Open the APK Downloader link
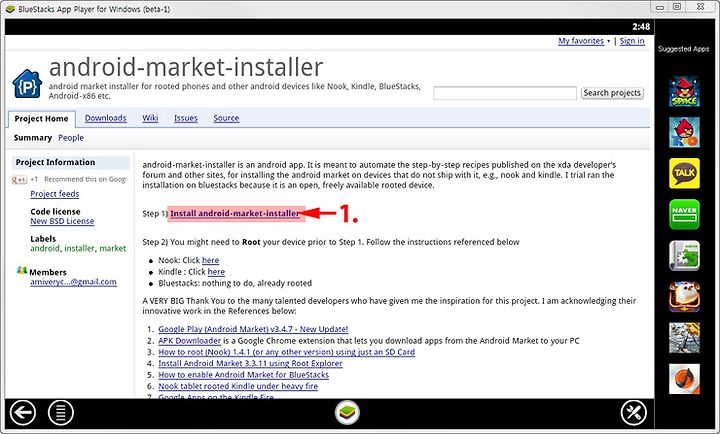 tap(190, 341)
